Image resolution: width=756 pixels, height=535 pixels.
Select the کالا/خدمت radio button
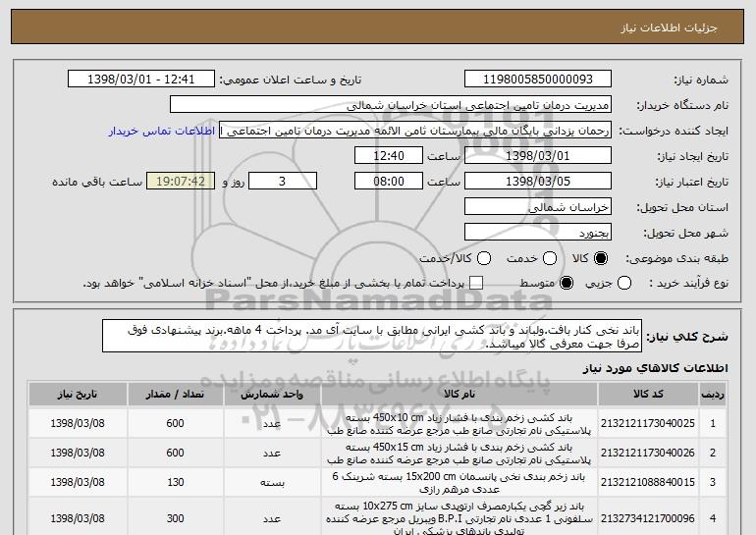[484, 258]
